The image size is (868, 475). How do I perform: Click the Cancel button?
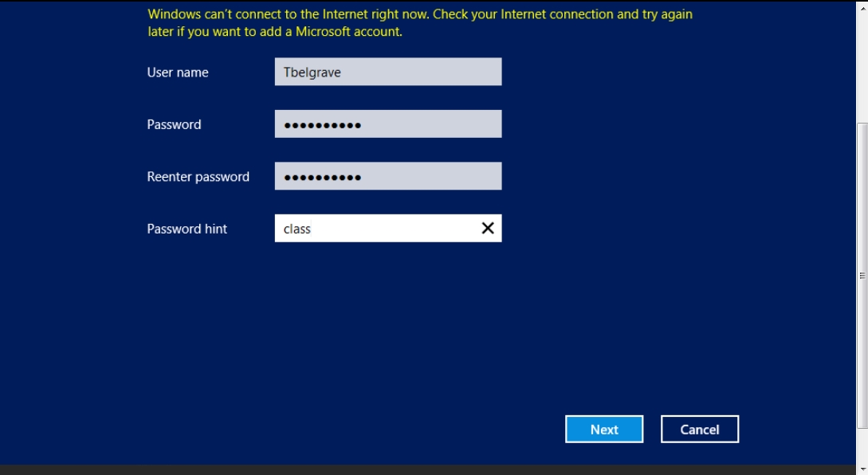(x=700, y=429)
